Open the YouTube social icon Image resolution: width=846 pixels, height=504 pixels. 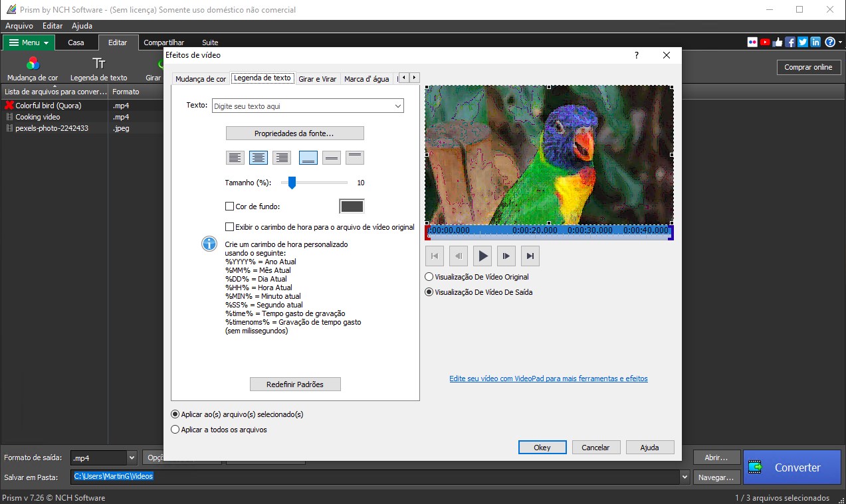(765, 42)
